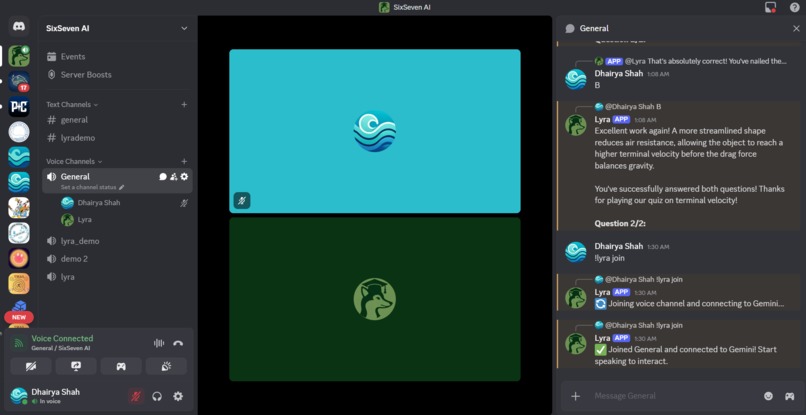The image size is (806, 415).
Task: Create a new voice channel with plus
Action: click(184, 161)
